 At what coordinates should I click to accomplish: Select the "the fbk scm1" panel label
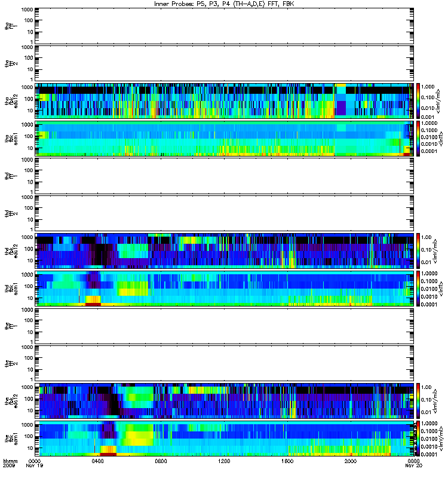coord(11,439)
